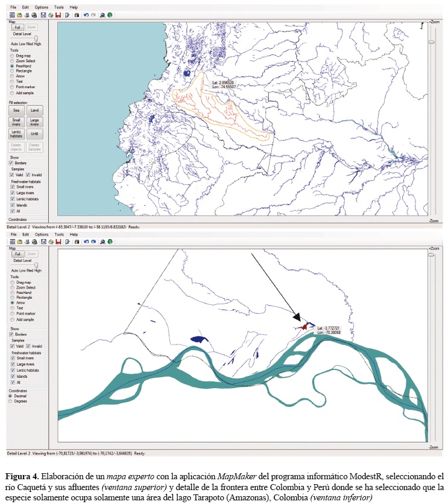448x504 pixels.
Task: Choose the Rectangle tool in upper window
Action: (12, 71)
